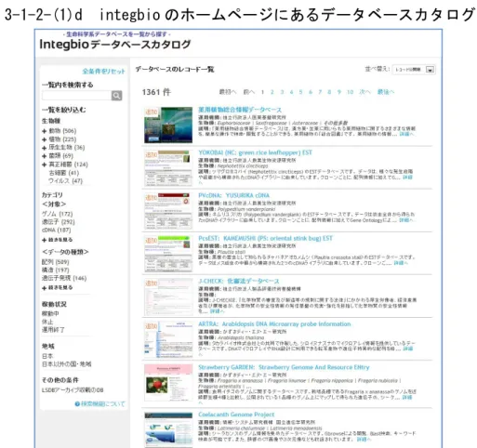Go to results page 10
Viewport: 477px width, 448px height.
point(350,92)
